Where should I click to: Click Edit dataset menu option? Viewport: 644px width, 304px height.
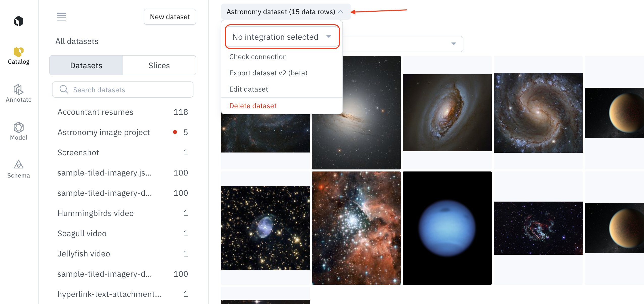pos(249,89)
